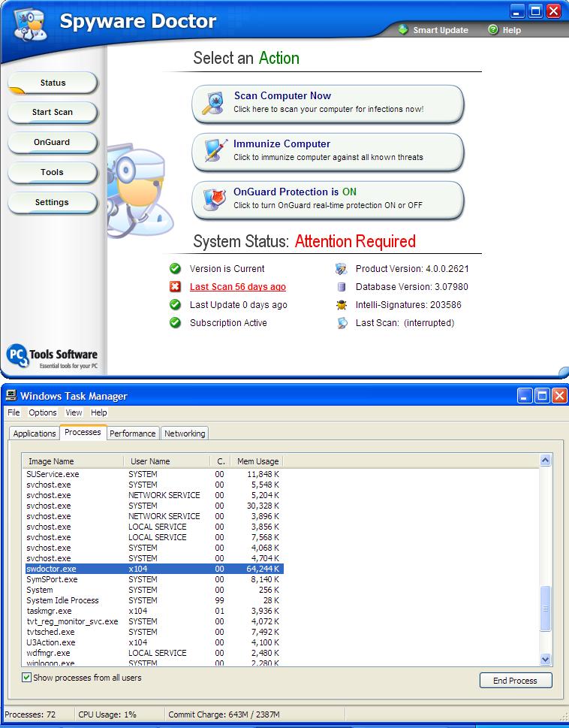Click the magnifier icon on Scan Computer Now
569x728 pixels.
[x=213, y=103]
